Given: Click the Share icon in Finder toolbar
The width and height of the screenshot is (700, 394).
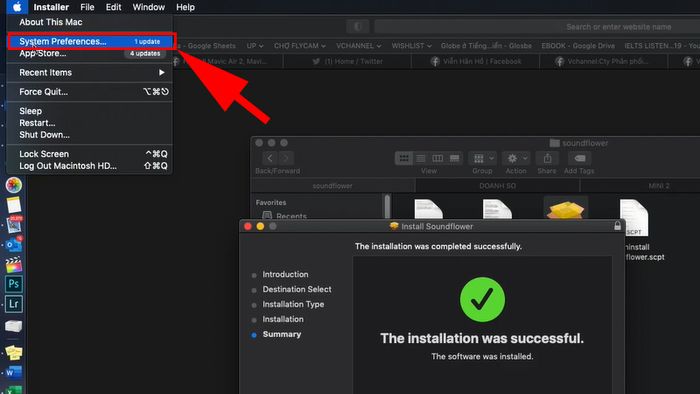Looking at the screenshot, I should coord(547,158).
